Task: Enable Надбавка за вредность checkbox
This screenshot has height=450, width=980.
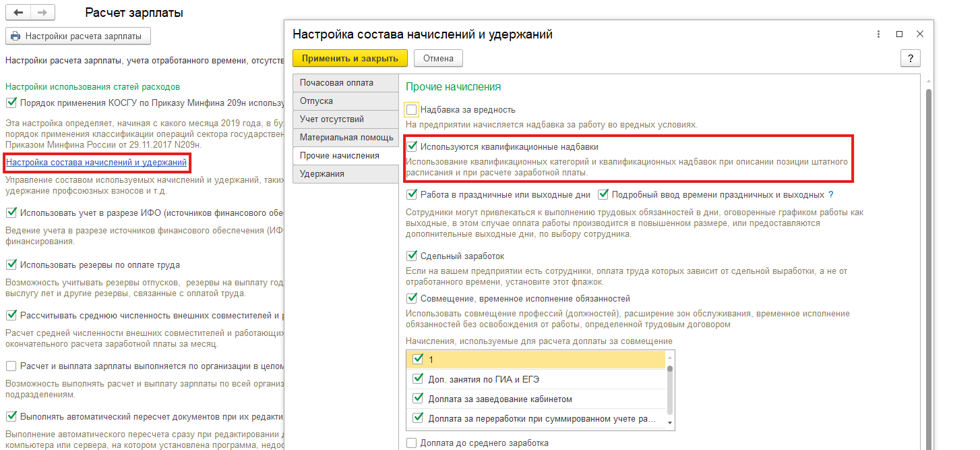Action: [412, 109]
